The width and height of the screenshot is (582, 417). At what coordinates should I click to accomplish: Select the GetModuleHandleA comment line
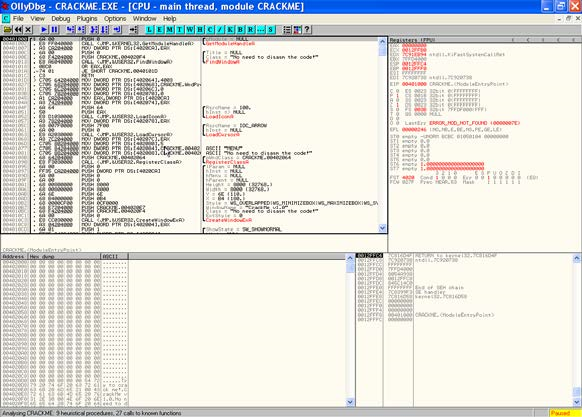[230, 44]
